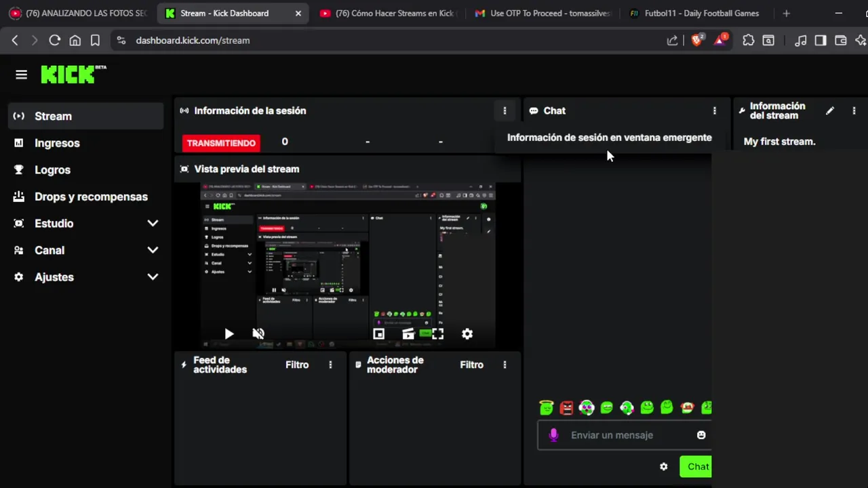Open Acciones de moderador three-dot menu
The height and width of the screenshot is (488, 868).
tap(505, 365)
